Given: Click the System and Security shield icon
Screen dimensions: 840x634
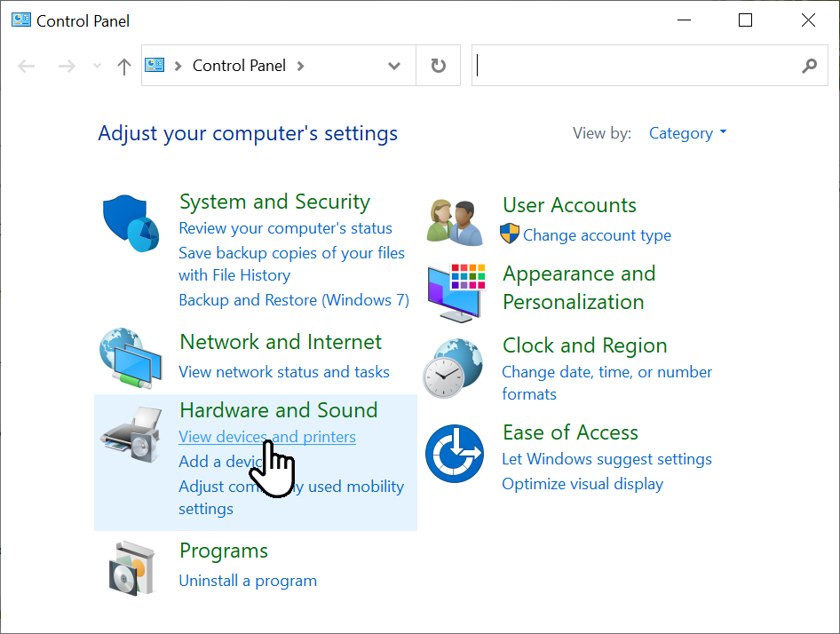Looking at the screenshot, I should pyautogui.click(x=131, y=225).
